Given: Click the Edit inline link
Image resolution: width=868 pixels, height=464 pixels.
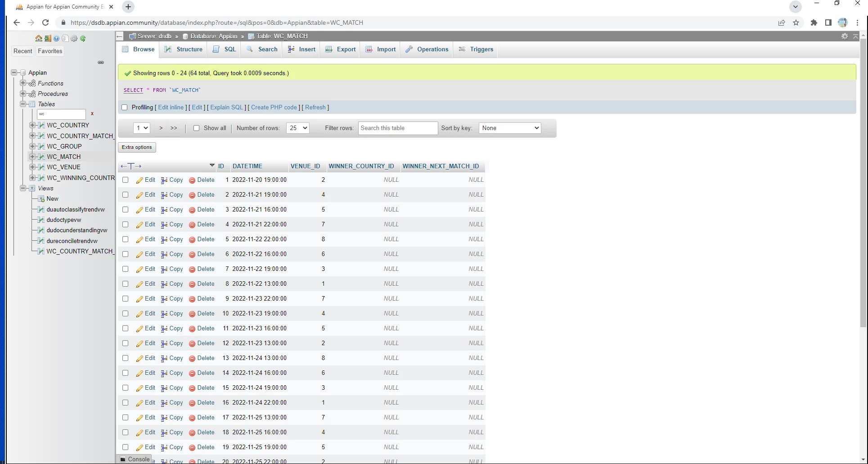Looking at the screenshot, I should (171, 108).
